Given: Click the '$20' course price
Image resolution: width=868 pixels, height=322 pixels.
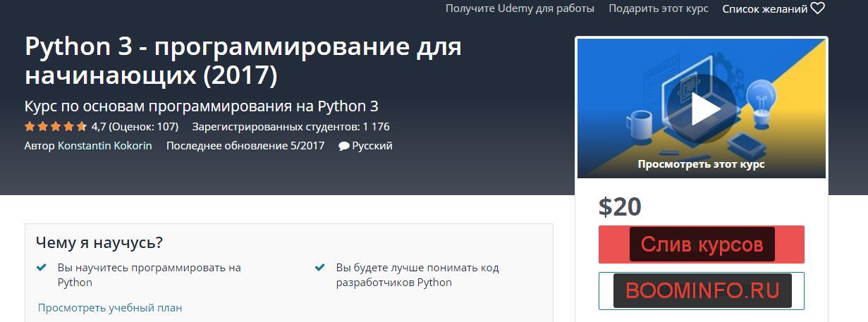Looking at the screenshot, I should point(620,206).
